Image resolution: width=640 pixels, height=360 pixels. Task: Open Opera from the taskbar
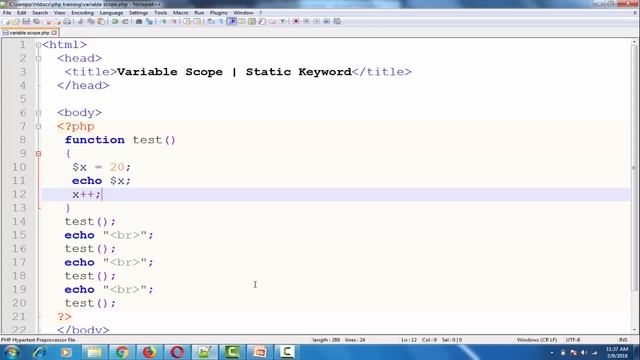click(x=177, y=352)
